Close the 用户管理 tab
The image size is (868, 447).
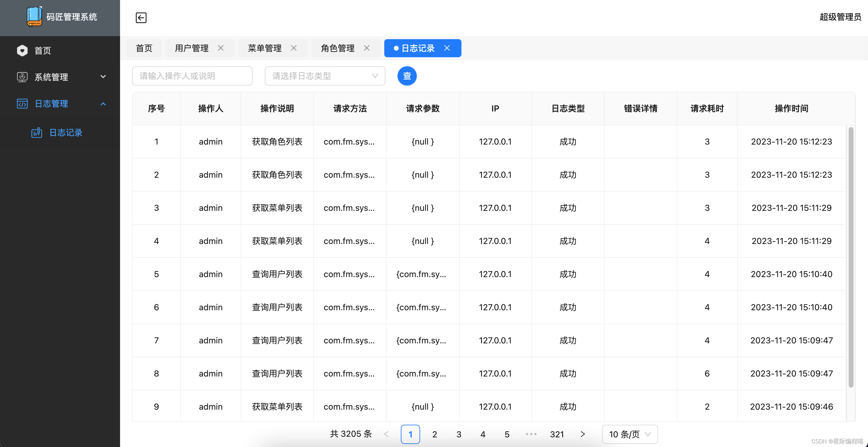point(221,48)
